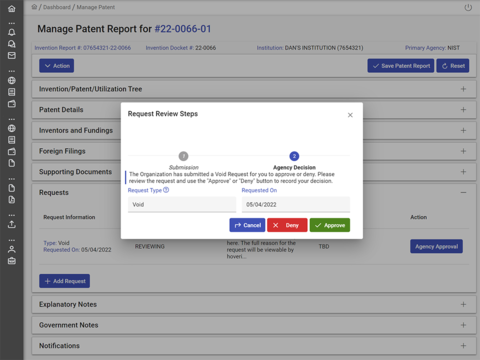The image size is (480, 360).
Task: Click globe icon directly below the envelope icon
Action: (x=12, y=80)
